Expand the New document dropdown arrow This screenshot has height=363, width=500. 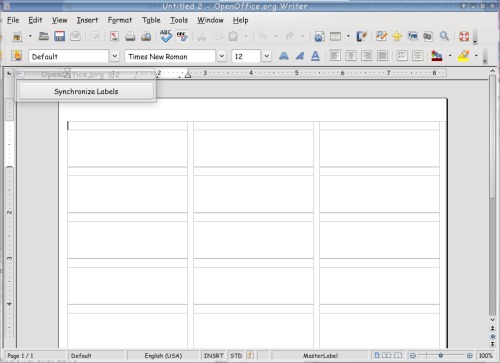(x=30, y=36)
